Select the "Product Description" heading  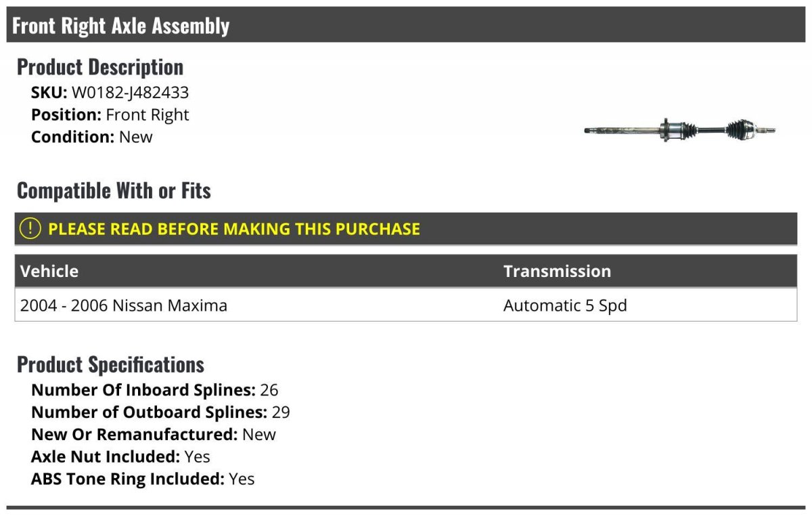[x=100, y=67]
